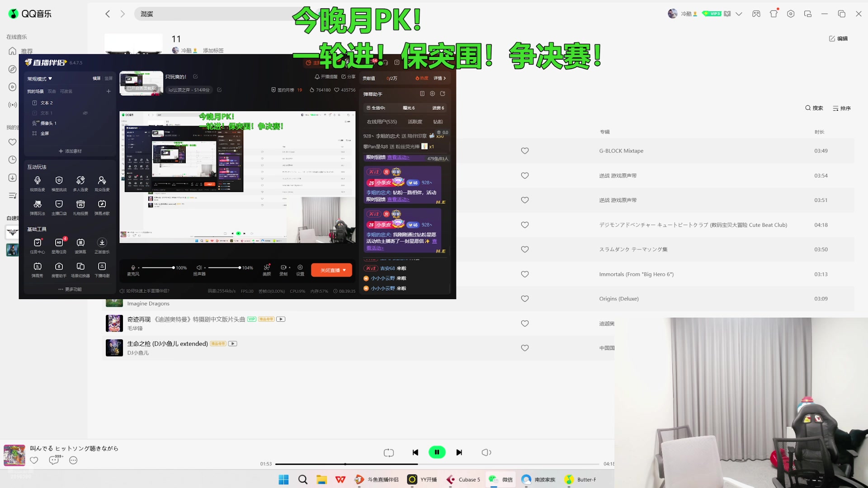Viewport: 868px width, 488px height.
Task: Expand the 扬声器 speaker device arrow
Action: (x=205, y=267)
